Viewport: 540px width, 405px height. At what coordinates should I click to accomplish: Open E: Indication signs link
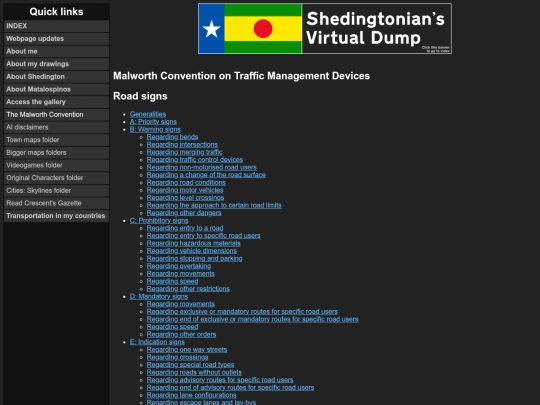point(157,342)
